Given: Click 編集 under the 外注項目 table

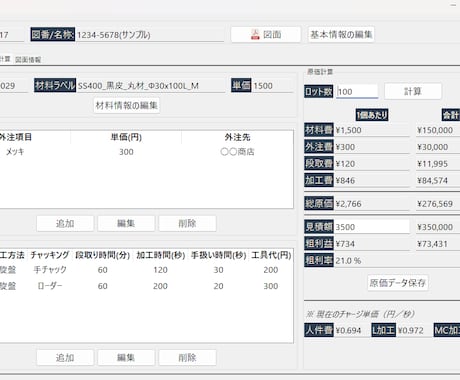Looking at the screenshot, I should pos(126,223).
